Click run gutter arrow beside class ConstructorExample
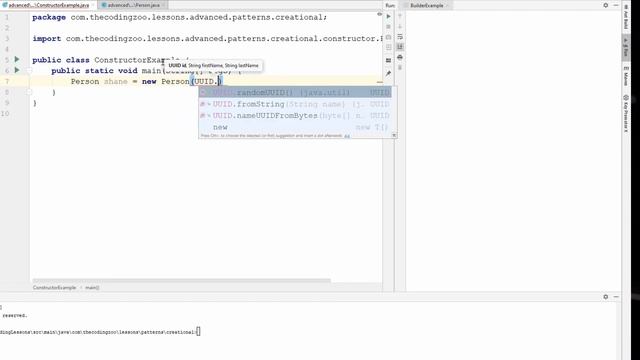 point(17,60)
